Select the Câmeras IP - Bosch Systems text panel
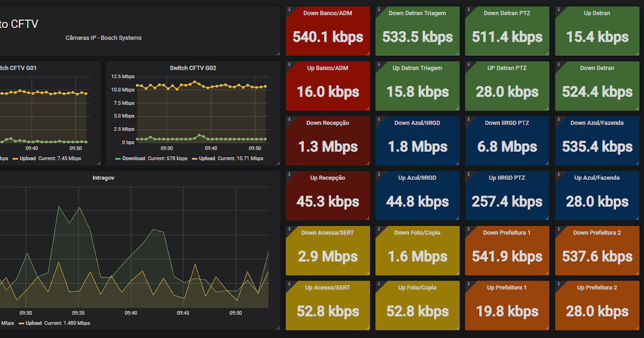Viewport: 644px width, 338px height. (104, 38)
